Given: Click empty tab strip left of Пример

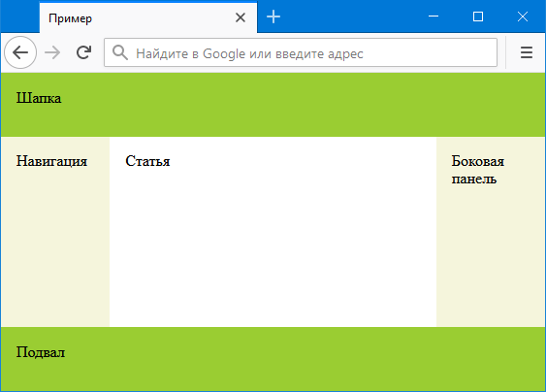Looking at the screenshot, I should [19, 17].
